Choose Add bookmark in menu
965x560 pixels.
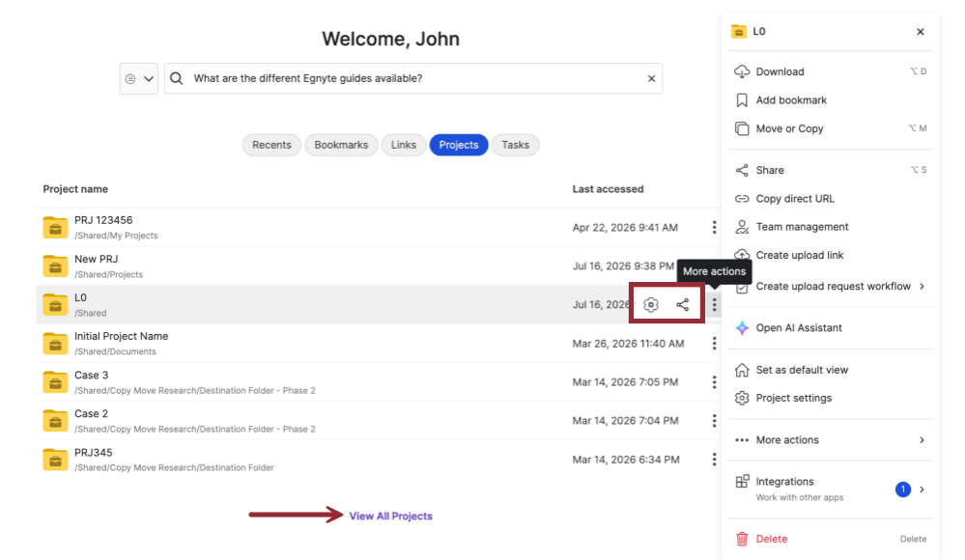830,99
